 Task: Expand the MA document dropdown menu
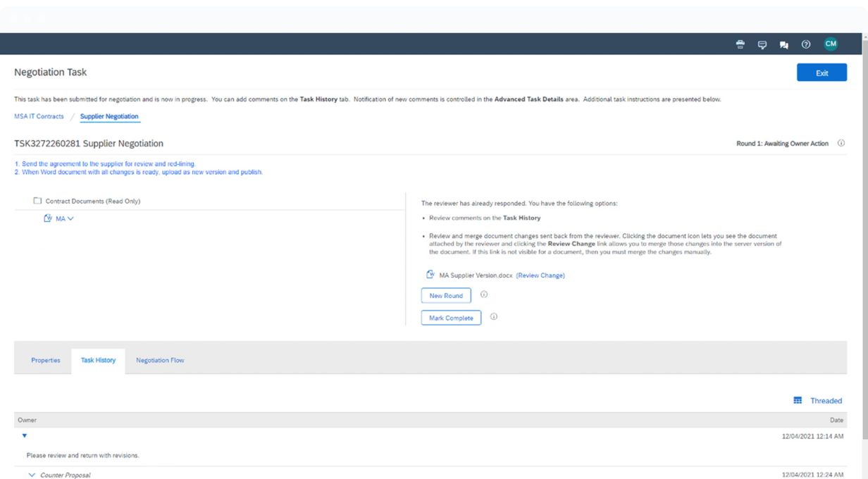[x=70, y=218]
